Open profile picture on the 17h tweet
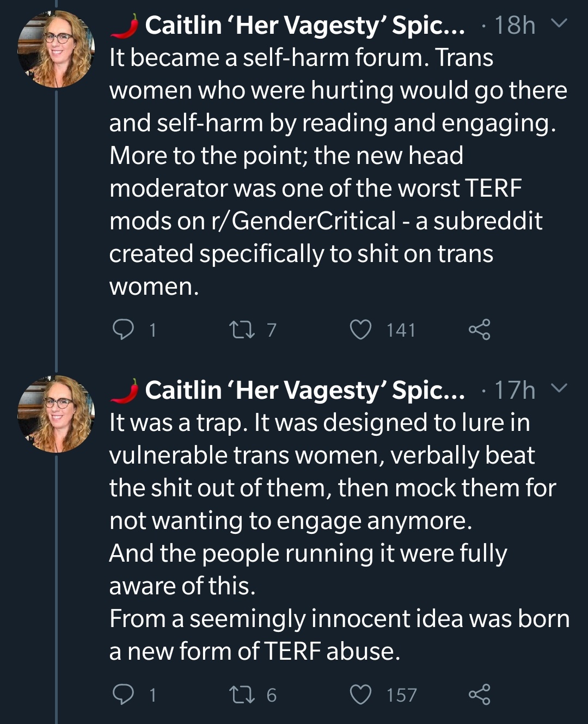588x724 pixels. pyautogui.click(x=56, y=414)
